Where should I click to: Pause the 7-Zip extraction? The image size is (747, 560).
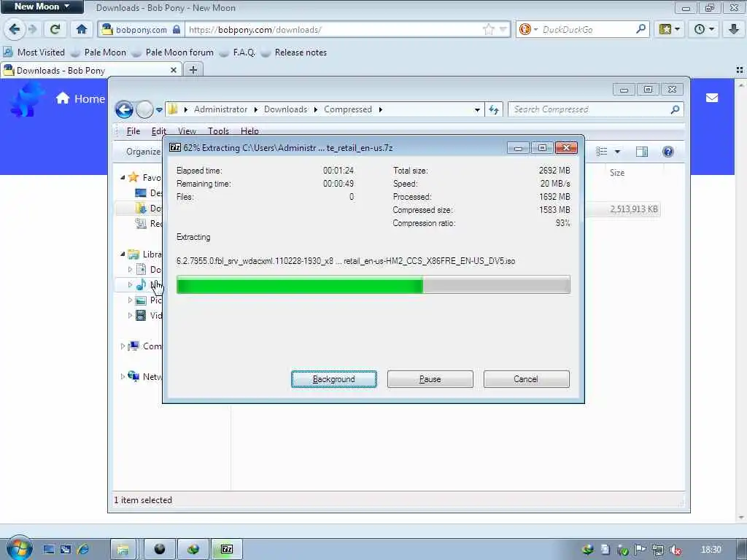coord(430,379)
